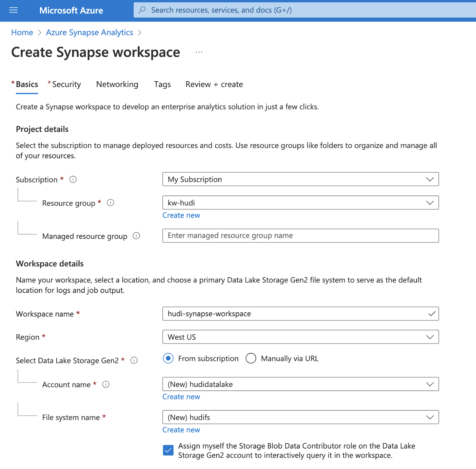Image resolution: width=476 pixels, height=469 pixels.
Task: Click the Resource group info icon
Action: pyautogui.click(x=110, y=203)
